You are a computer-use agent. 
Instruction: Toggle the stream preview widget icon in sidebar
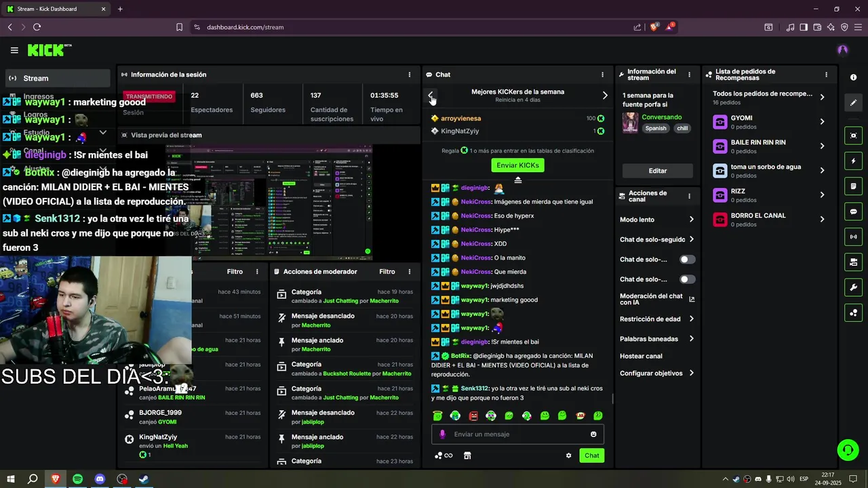tap(853, 136)
